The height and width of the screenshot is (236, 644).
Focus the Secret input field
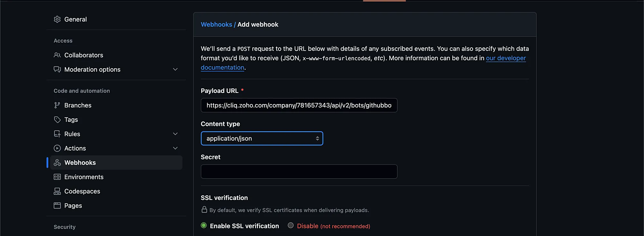pyautogui.click(x=299, y=172)
